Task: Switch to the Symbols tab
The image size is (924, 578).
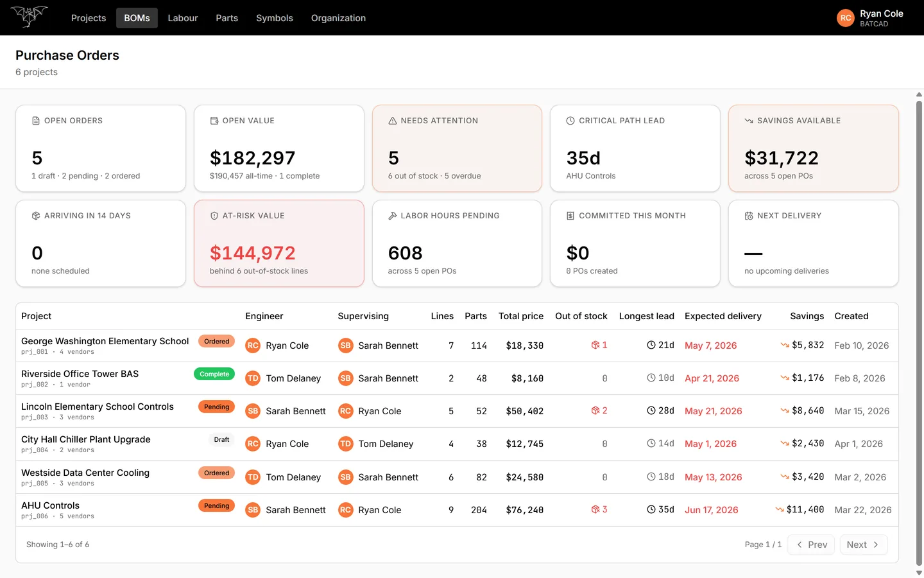Action: 275,18
